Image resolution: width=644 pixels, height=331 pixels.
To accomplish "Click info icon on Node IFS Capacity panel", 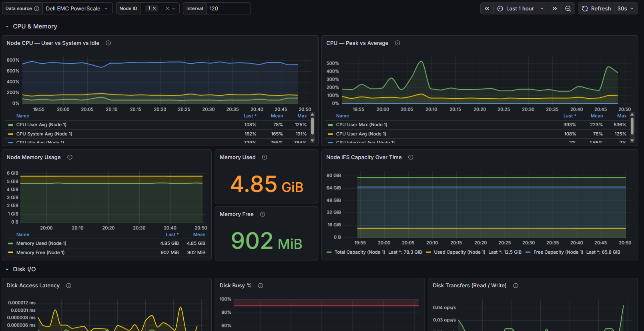I will tap(411, 157).
